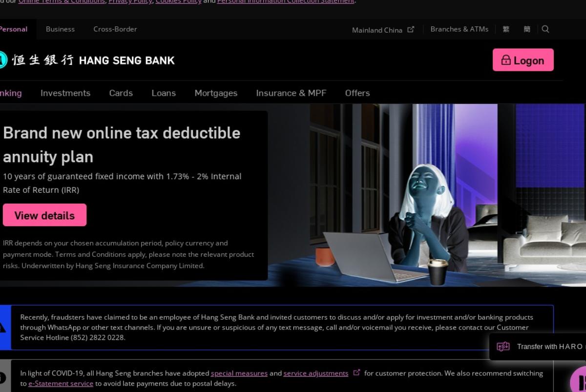Open the Cookies Policy link
Viewport: 586px width, 392px height.
tap(178, 1)
